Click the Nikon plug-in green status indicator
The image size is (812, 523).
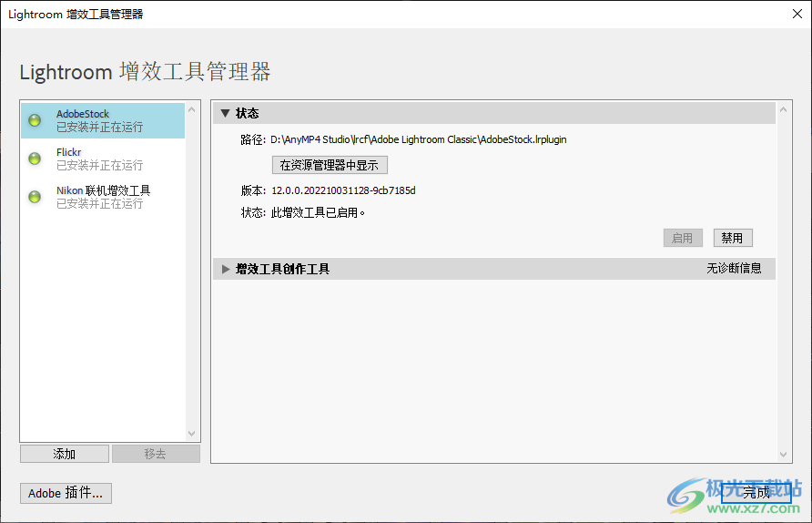coord(35,197)
